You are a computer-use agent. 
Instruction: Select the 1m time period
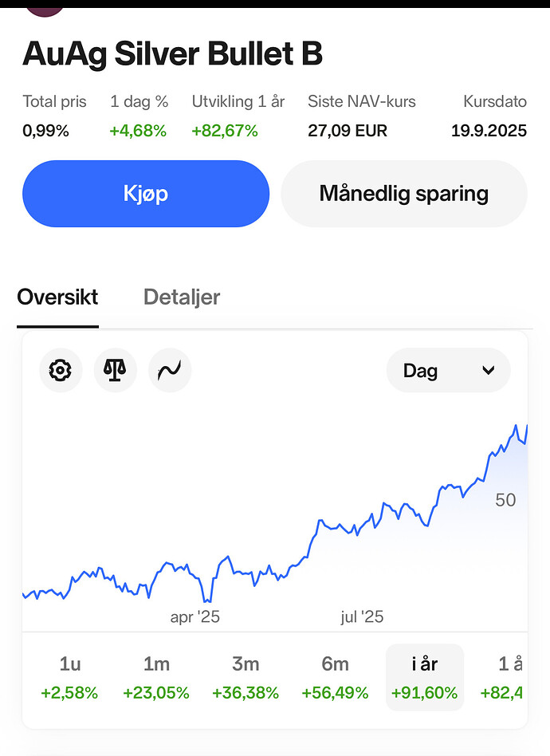pyautogui.click(x=156, y=677)
